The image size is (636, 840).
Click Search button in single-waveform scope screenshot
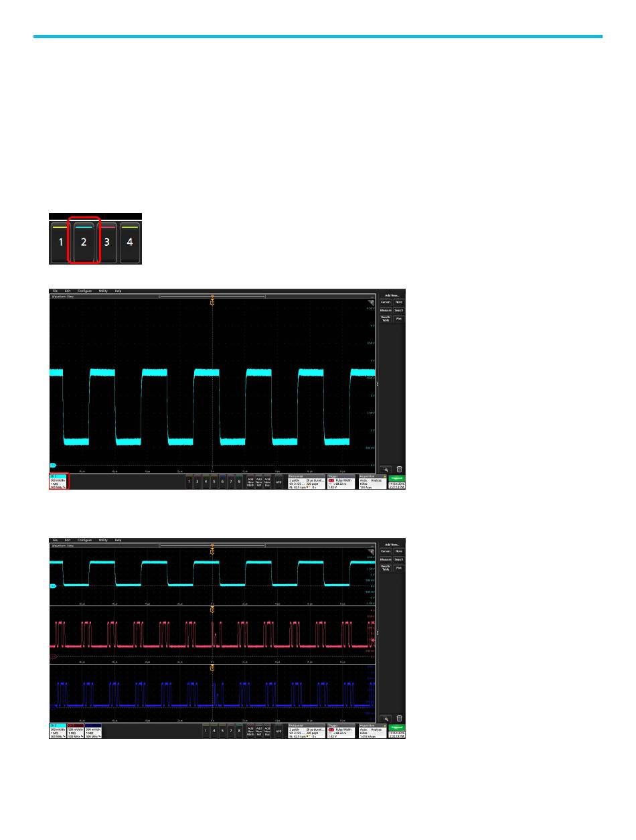click(x=399, y=310)
